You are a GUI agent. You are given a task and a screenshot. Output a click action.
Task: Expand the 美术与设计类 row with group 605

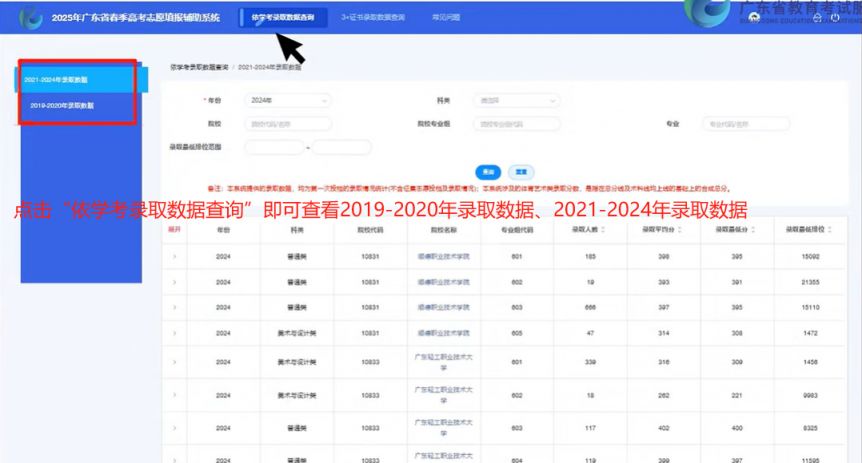coord(174,332)
